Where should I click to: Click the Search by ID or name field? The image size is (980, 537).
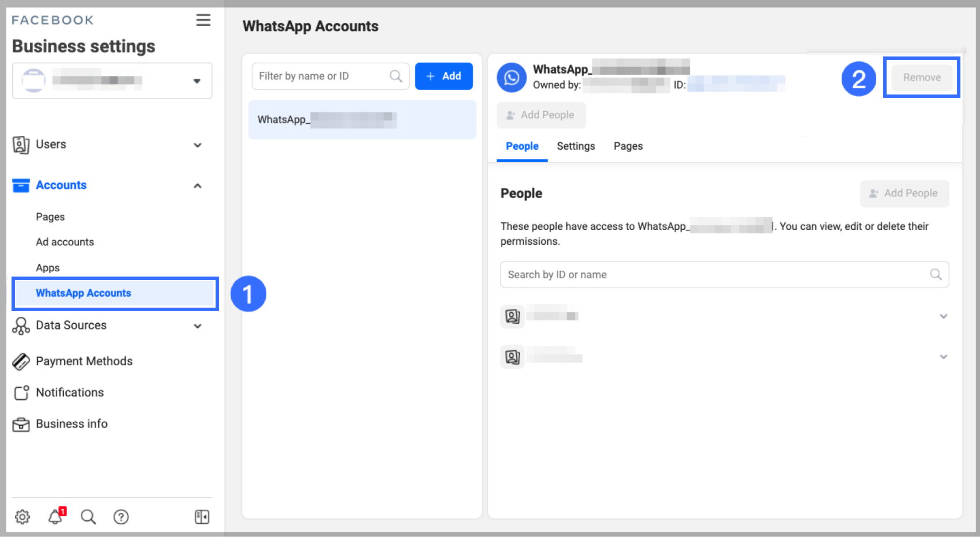click(725, 275)
